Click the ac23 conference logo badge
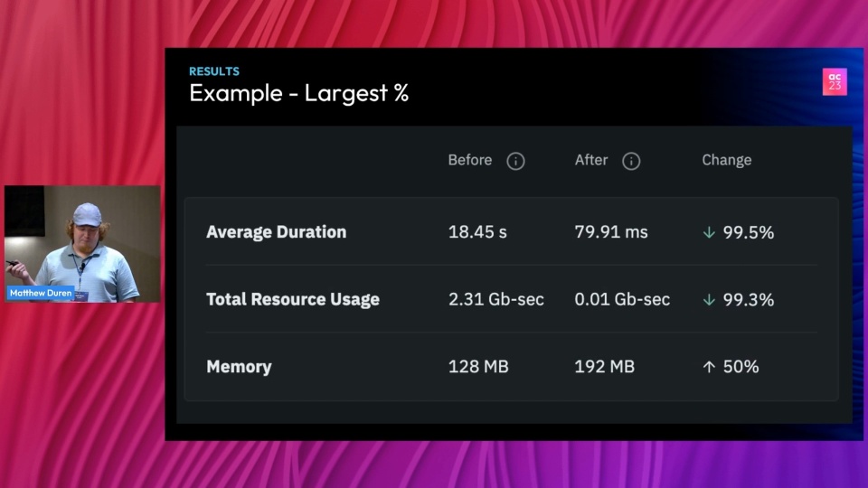Viewport: 868px width, 488px height. point(835,82)
